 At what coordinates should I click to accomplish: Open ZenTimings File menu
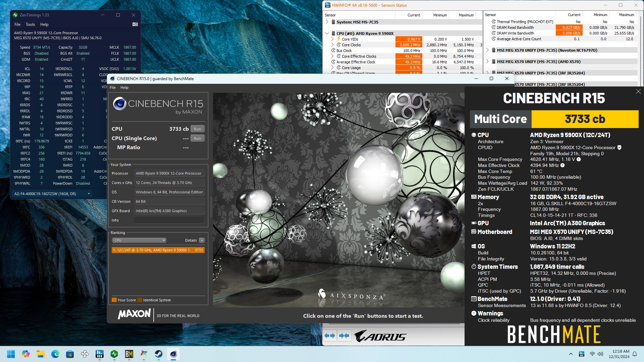tap(17, 24)
